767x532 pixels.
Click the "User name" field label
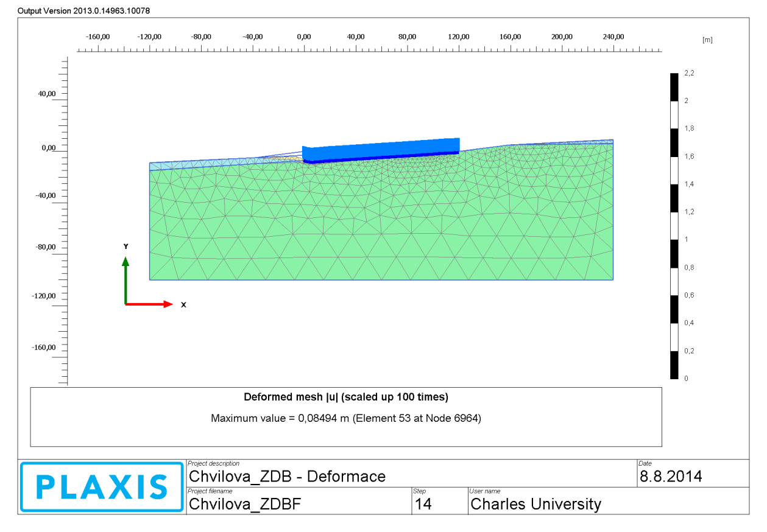point(485,491)
